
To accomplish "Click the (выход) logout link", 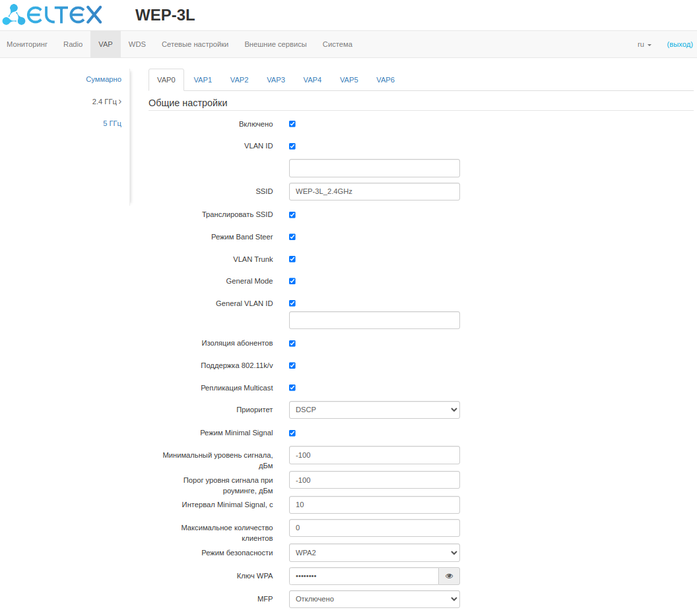I will pyautogui.click(x=680, y=44).
